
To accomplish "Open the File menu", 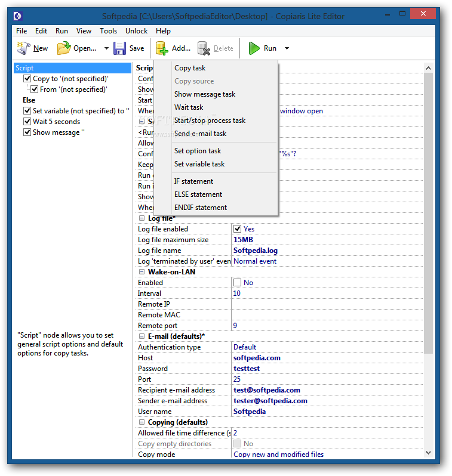I will pos(21,31).
